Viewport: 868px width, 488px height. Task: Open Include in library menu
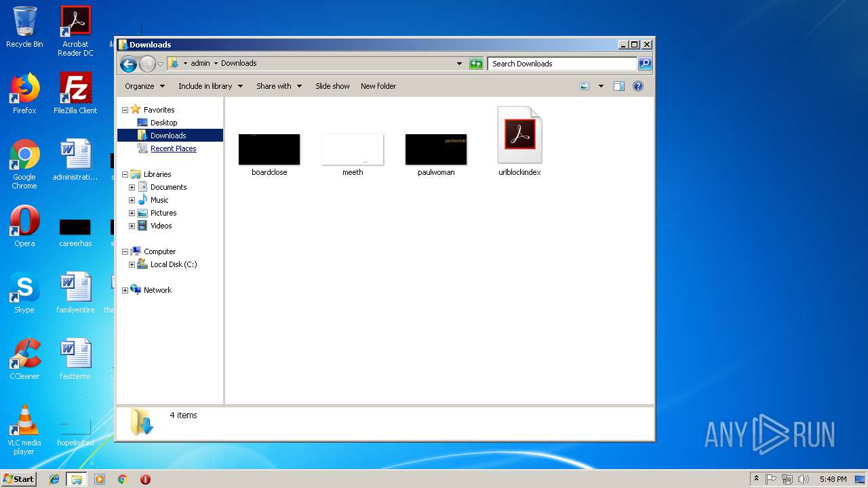(x=210, y=86)
